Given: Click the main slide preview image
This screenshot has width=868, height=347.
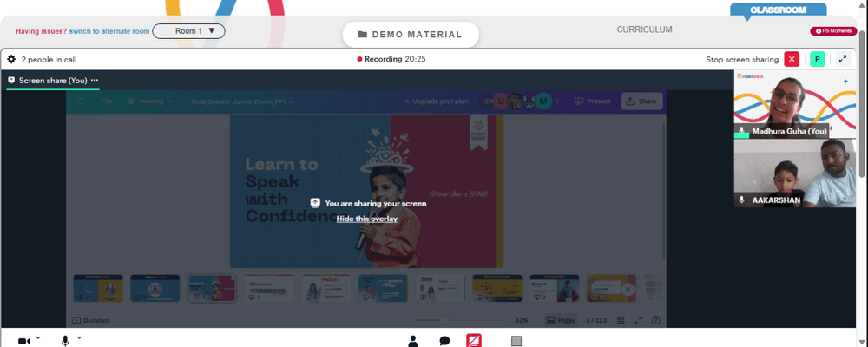Looking at the screenshot, I should pyautogui.click(x=366, y=192).
